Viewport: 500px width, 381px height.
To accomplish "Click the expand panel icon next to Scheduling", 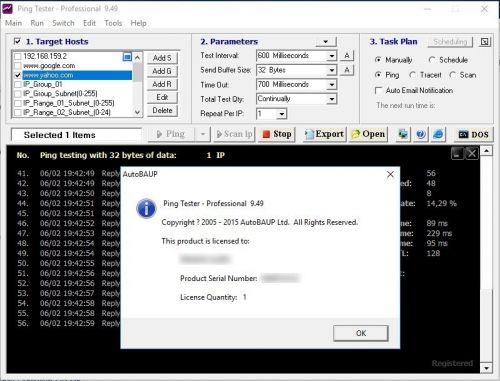I will tap(485, 42).
